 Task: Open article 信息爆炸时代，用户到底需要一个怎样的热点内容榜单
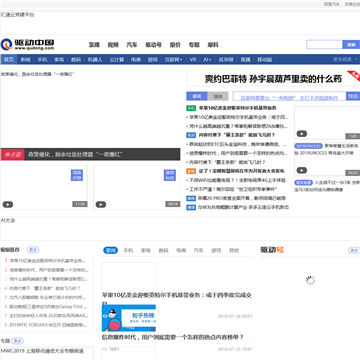click(x=173, y=337)
